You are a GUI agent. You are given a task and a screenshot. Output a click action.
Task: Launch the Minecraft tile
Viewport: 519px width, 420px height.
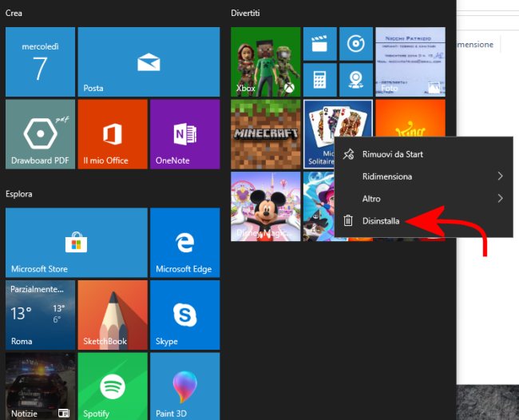click(265, 134)
